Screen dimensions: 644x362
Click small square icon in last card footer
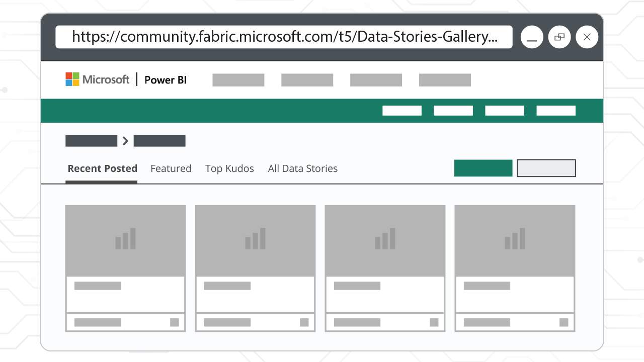click(564, 322)
